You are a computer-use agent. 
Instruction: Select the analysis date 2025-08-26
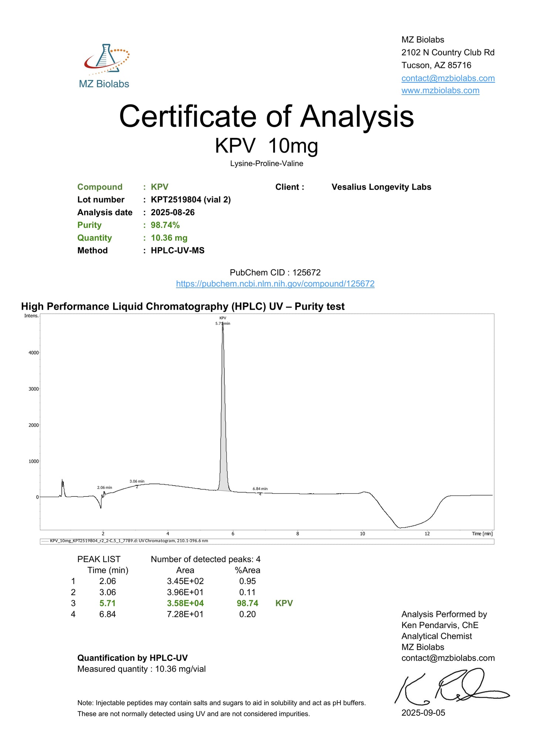tap(173, 212)
